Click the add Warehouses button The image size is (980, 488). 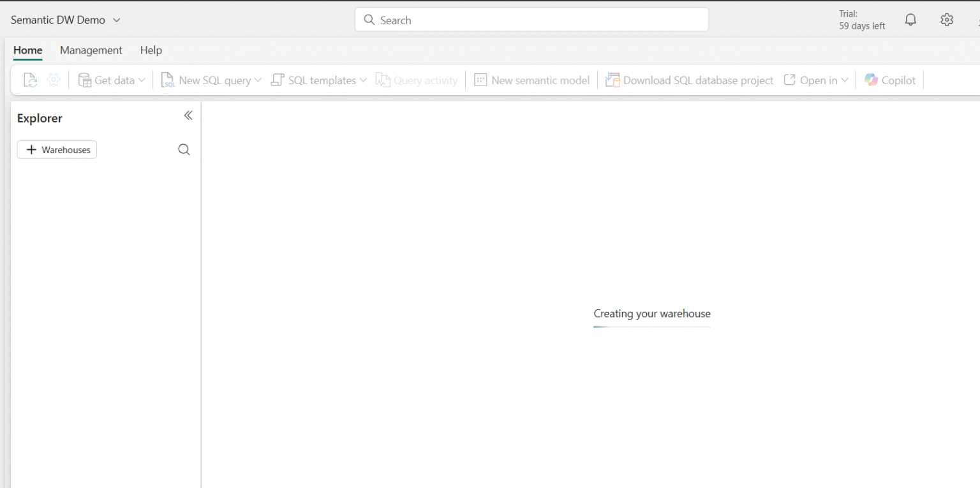(x=57, y=150)
